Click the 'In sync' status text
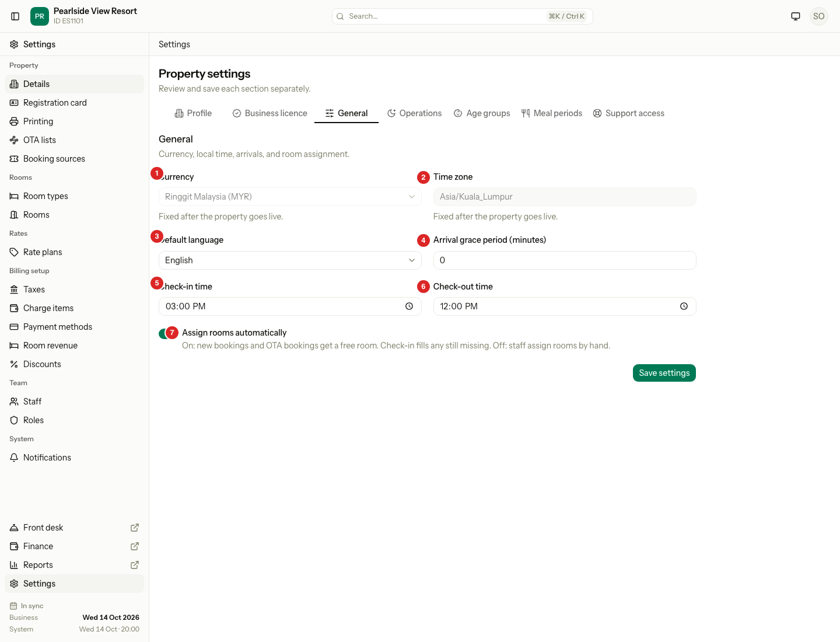Viewport: 840px width, 642px height. tap(32, 606)
